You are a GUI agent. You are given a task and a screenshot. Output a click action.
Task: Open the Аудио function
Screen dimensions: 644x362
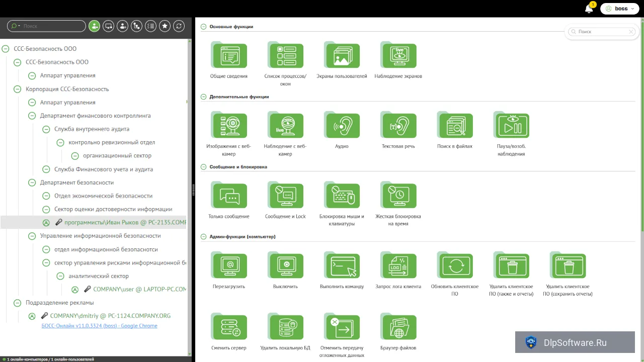pos(342,125)
